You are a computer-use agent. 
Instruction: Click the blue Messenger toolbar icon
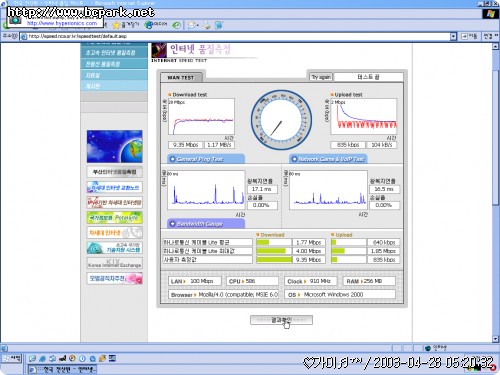pyautogui.click(x=219, y=25)
